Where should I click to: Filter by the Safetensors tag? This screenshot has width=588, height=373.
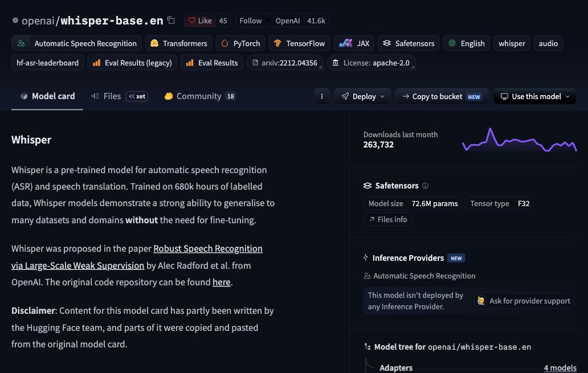tap(409, 43)
